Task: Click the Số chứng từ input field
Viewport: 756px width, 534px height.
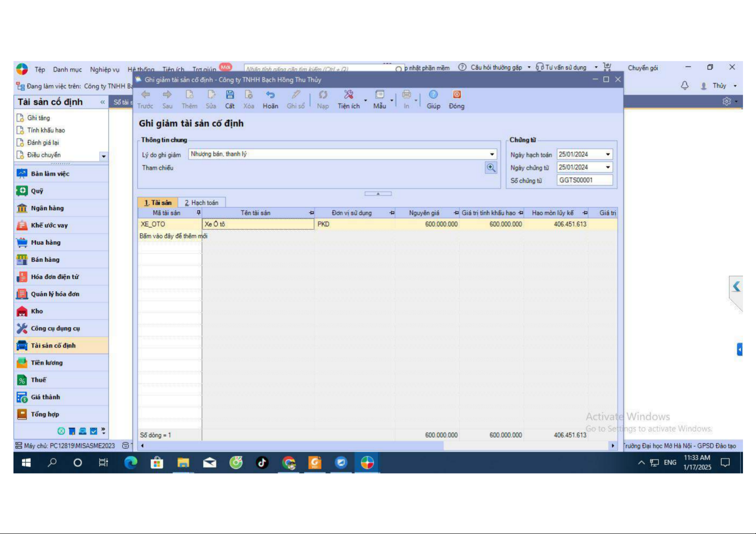Action: (585, 180)
